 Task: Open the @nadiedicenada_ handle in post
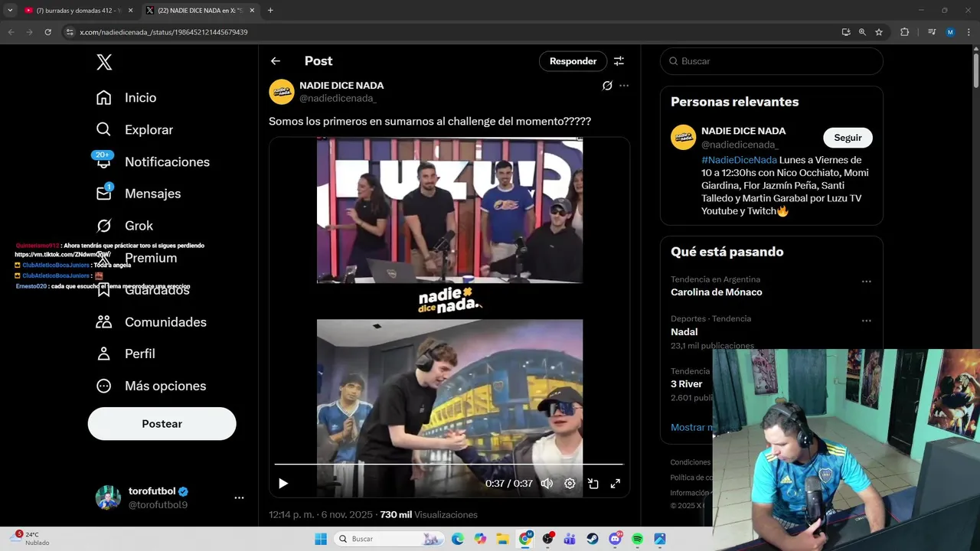pos(338,99)
